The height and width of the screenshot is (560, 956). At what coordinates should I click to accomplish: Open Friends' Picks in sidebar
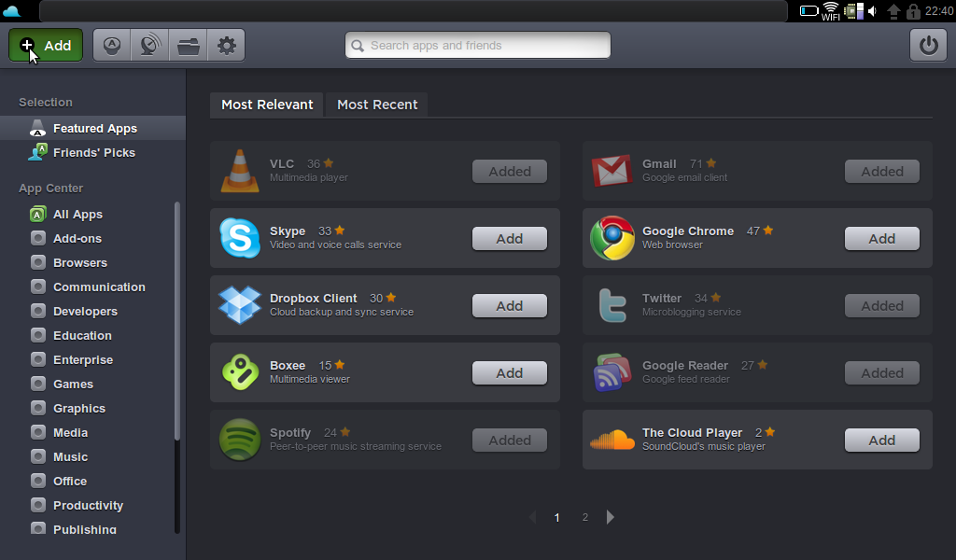92,152
